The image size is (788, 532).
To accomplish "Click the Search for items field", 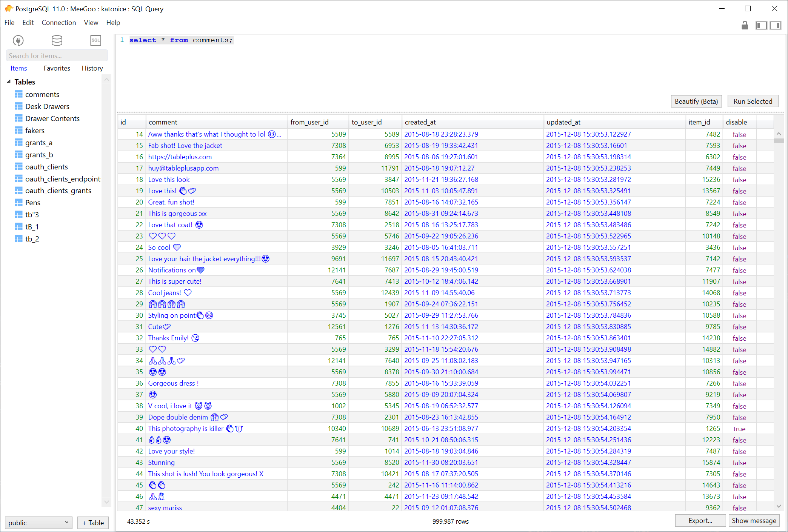I will pyautogui.click(x=57, y=55).
